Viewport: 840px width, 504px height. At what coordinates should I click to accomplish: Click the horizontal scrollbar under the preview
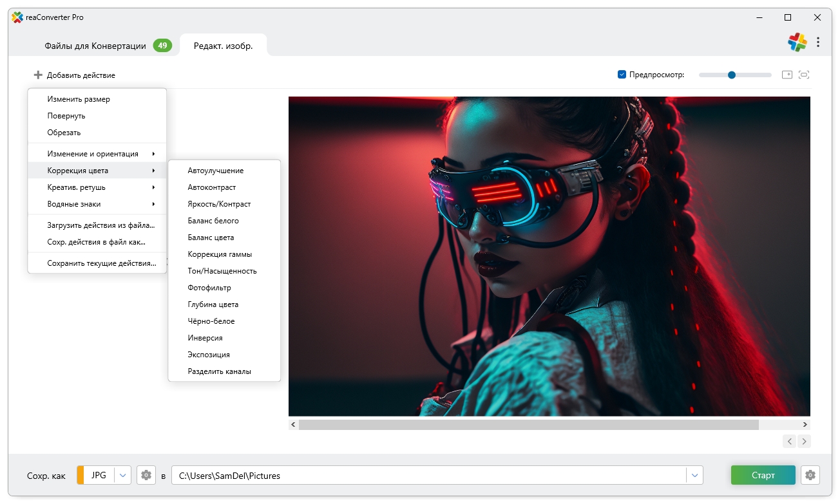(528, 425)
